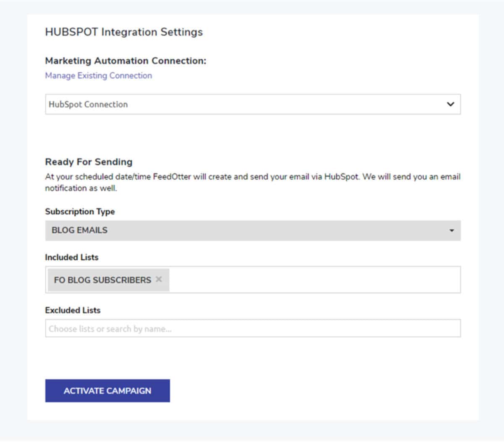Click the HUBSPOT Integration Settings heading

(124, 32)
